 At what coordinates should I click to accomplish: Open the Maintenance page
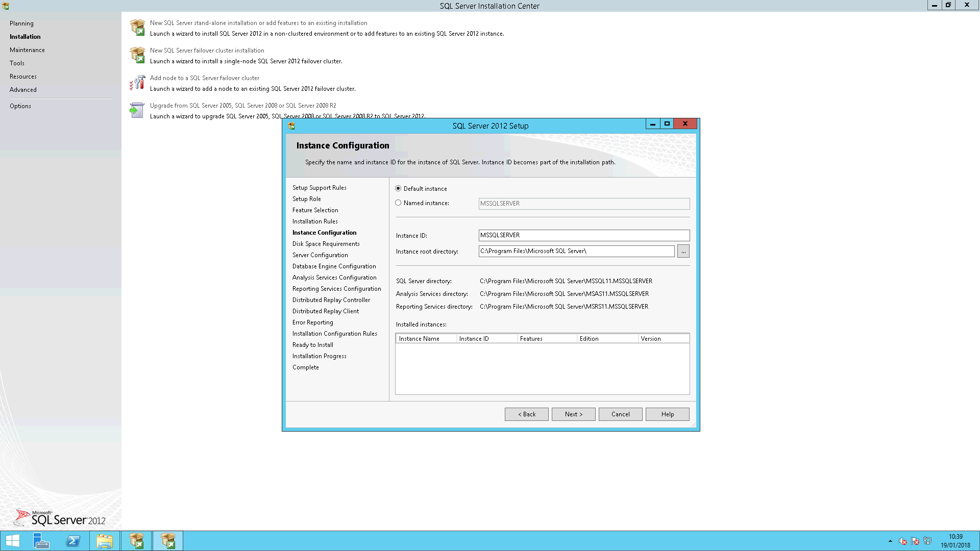click(x=27, y=50)
